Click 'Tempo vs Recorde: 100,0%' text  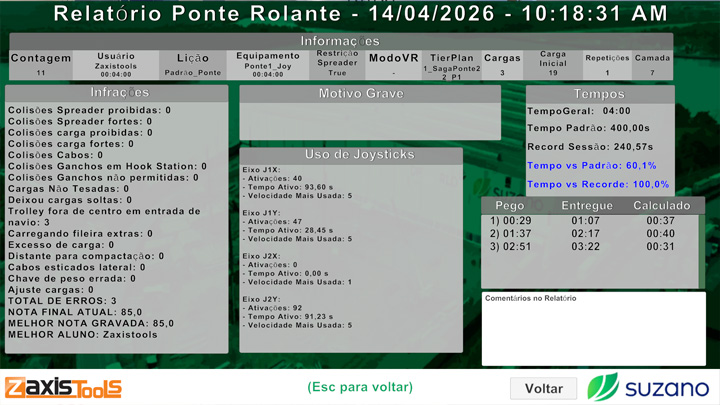(x=598, y=185)
